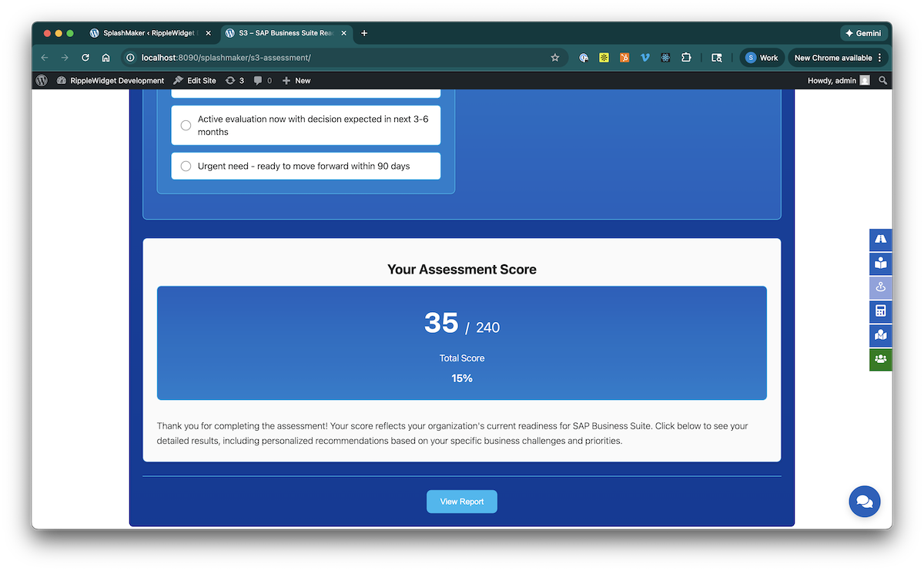Click the green users group icon

[880, 359]
